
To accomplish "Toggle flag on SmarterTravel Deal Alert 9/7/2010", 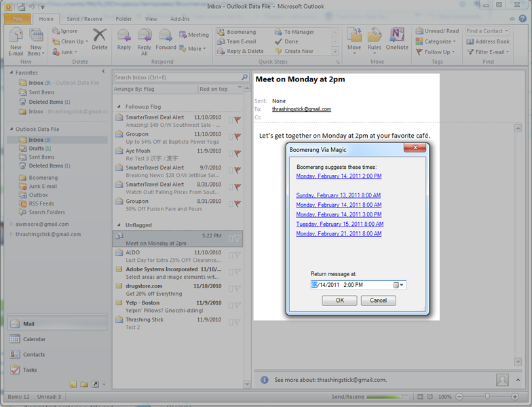I will 237,170.
